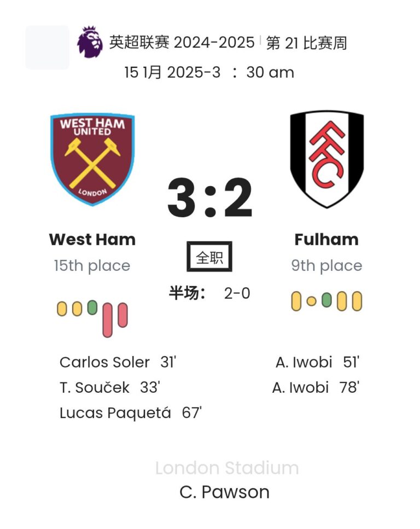Click West Ham's green win form indicator
Image resolution: width=420 pixels, height=529 pixels.
(92, 307)
